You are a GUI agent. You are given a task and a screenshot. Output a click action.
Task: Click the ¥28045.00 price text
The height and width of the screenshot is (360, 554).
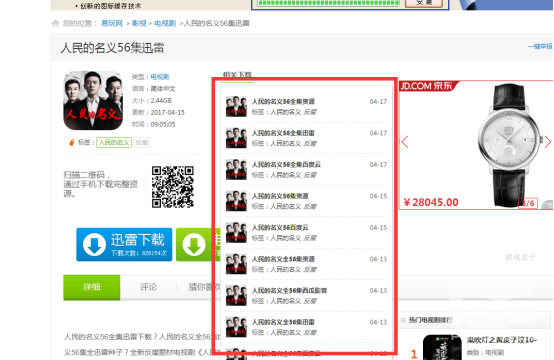pyautogui.click(x=431, y=202)
